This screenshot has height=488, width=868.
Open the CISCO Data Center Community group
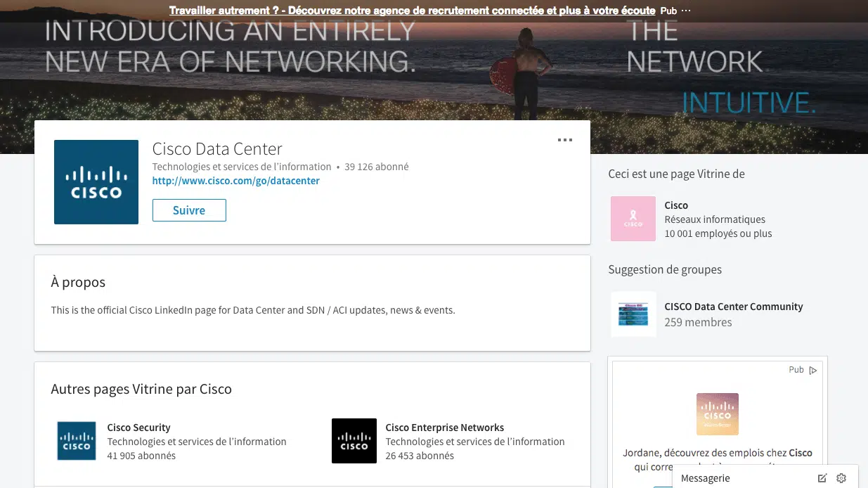[733, 307]
